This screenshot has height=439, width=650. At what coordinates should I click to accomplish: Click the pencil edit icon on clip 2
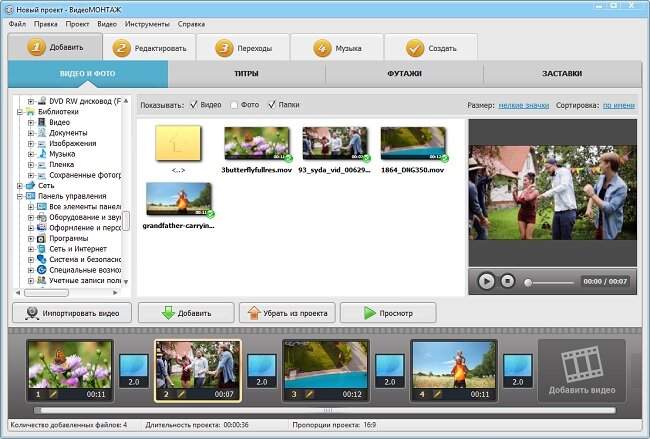(181, 394)
